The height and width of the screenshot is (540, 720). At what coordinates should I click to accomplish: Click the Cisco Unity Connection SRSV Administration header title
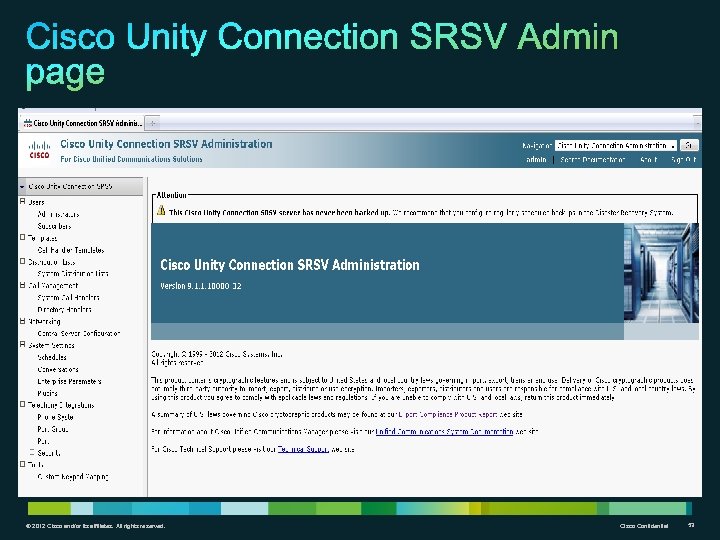coord(166,144)
